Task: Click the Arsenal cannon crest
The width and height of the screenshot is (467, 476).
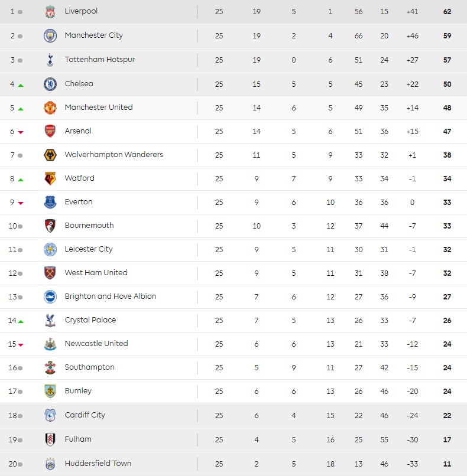Action: pyautogui.click(x=50, y=131)
